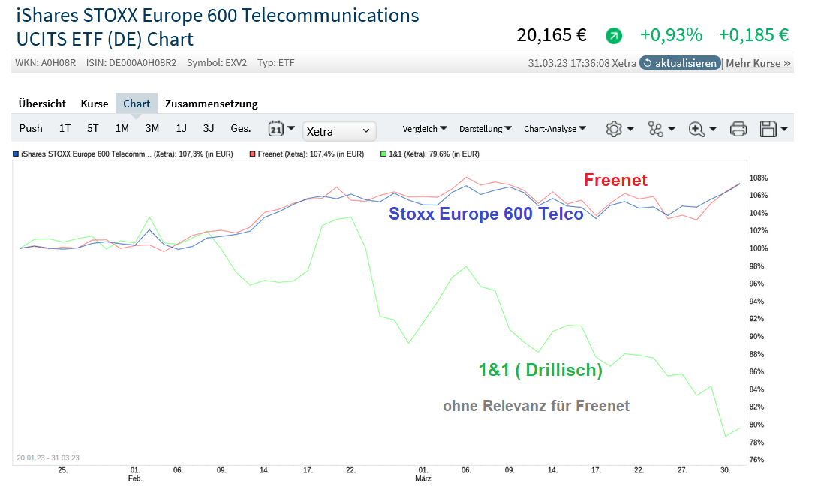
Task: Click the Push option in the toolbar
Action: (31, 128)
